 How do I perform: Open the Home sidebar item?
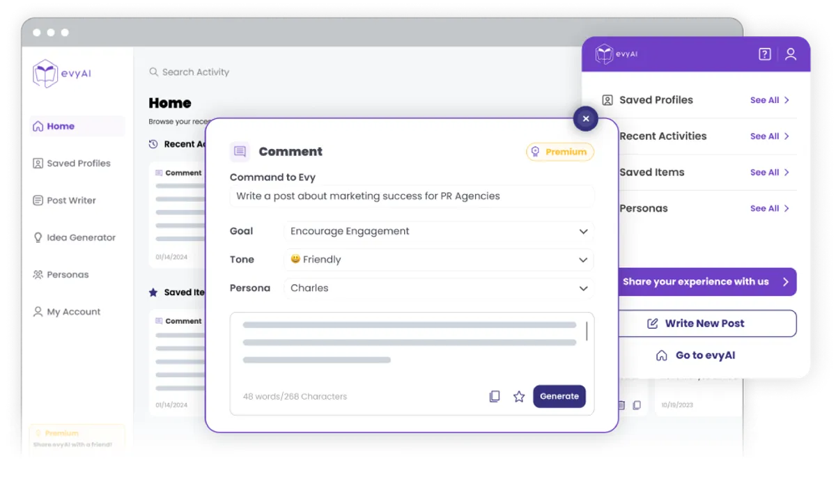77,126
